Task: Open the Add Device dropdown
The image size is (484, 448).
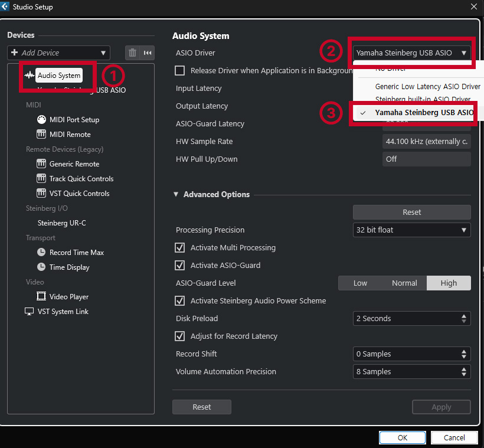Action: click(x=58, y=53)
